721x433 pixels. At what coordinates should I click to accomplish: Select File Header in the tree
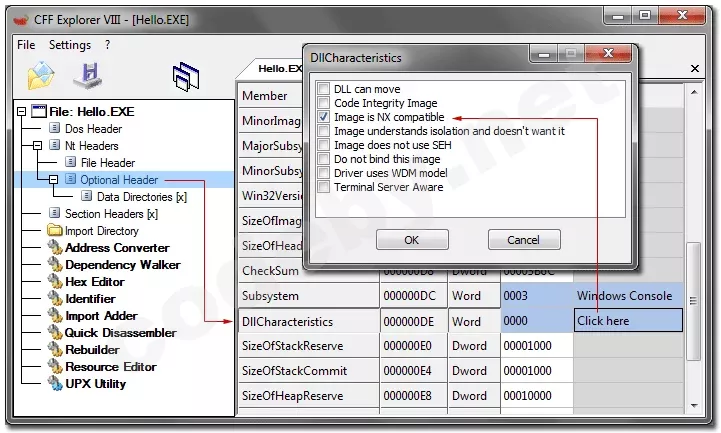108,162
